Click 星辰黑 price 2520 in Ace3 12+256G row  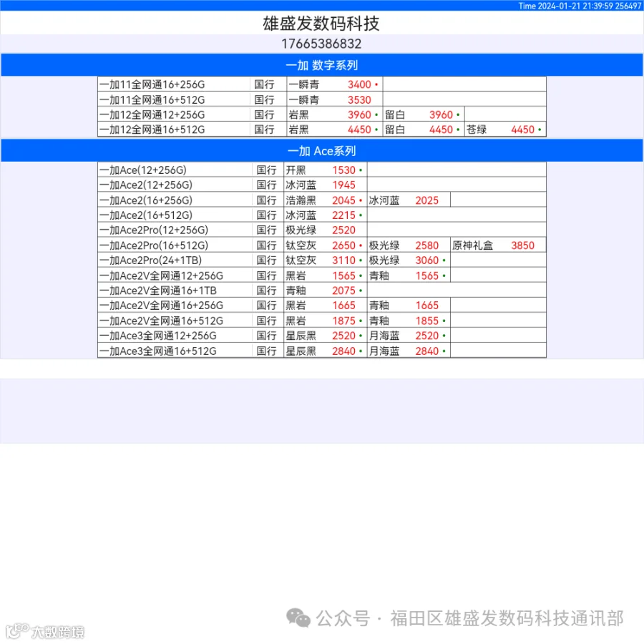click(x=343, y=336)
